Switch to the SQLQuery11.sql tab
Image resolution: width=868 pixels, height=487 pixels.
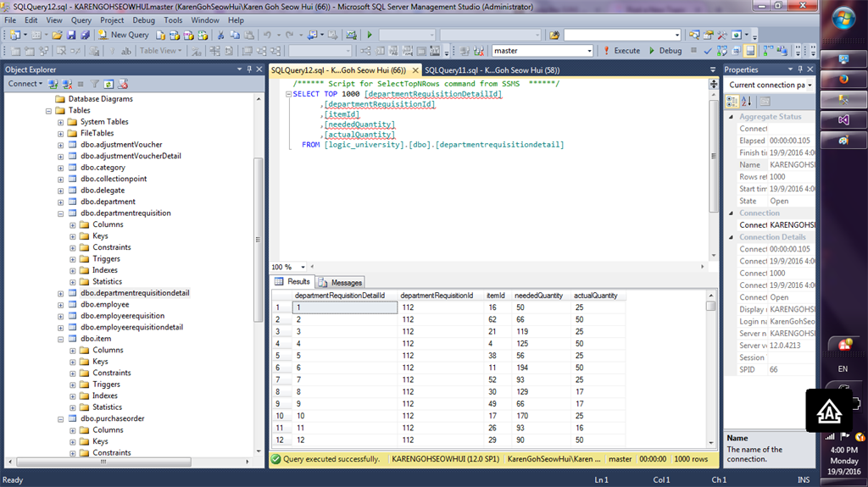tap(493, 70)
